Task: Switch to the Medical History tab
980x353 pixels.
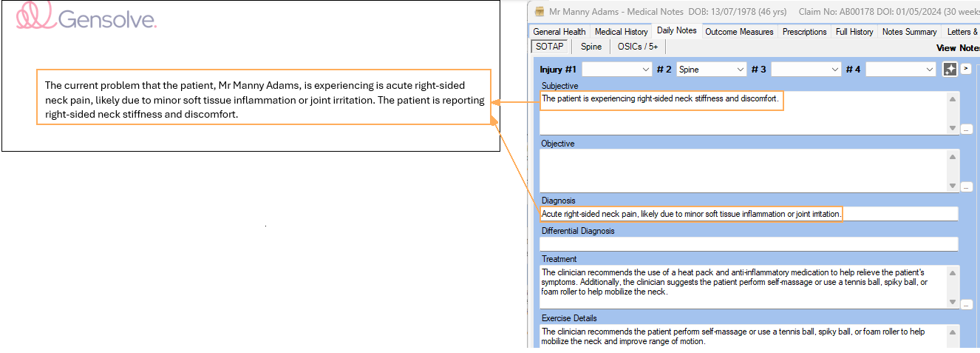Action: click(x=621, y=32)
